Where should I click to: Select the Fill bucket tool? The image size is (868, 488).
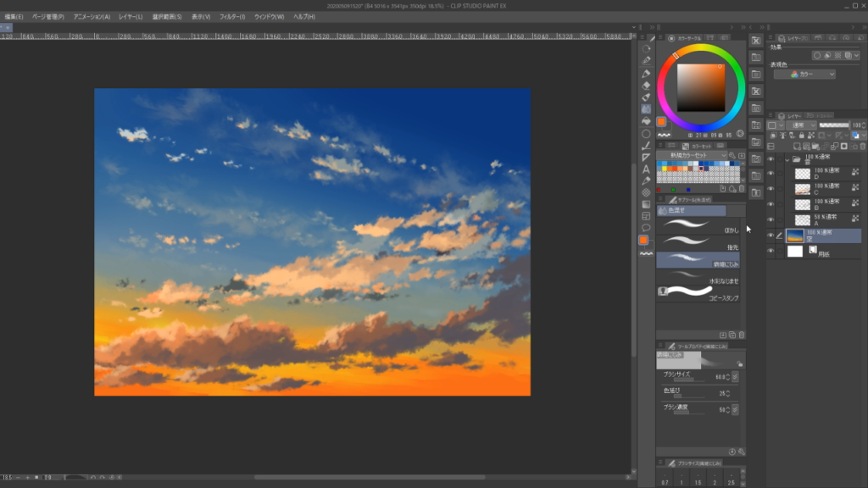click(646, 121)
